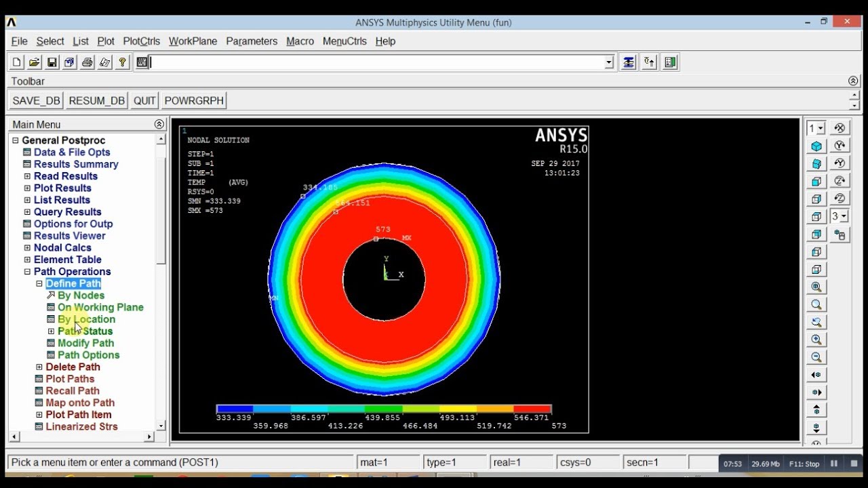Open the Select menu
The height and width of the screenshot is (488, 868).
click(x=50, y=41)
